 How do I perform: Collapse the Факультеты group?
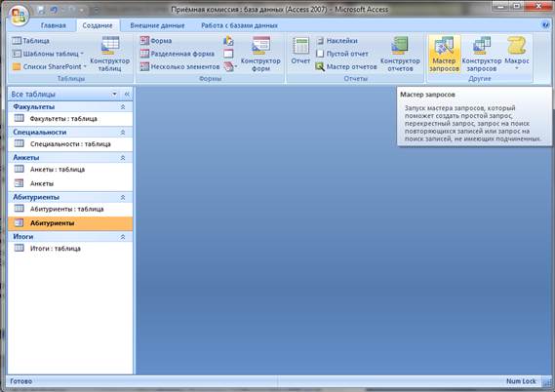123,106
